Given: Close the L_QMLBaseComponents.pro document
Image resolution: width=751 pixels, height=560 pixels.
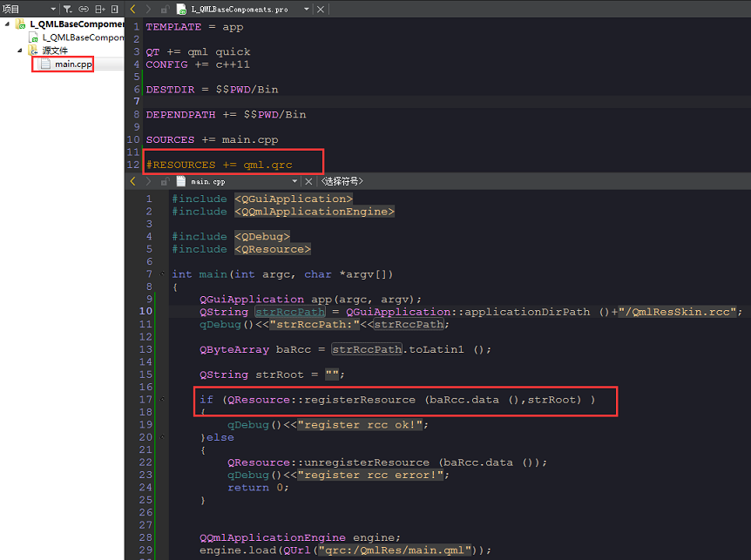Looking at the screenshot, I should coord(321,9).
